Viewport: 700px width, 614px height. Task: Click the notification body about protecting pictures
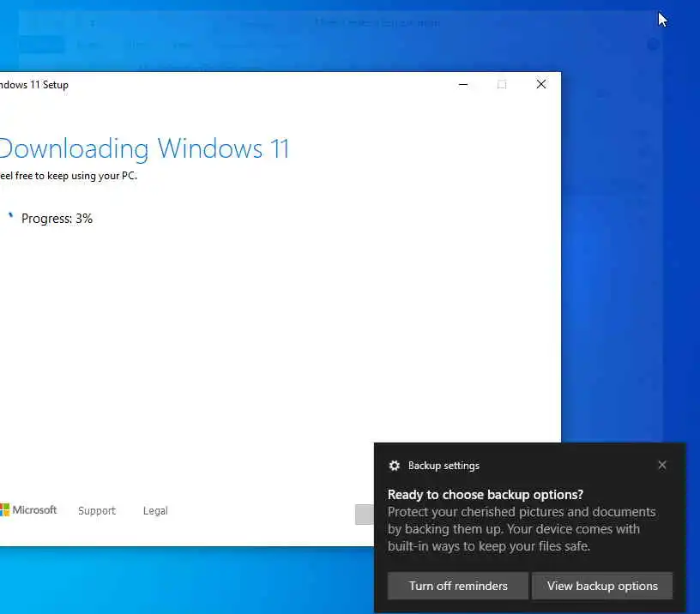522,529
